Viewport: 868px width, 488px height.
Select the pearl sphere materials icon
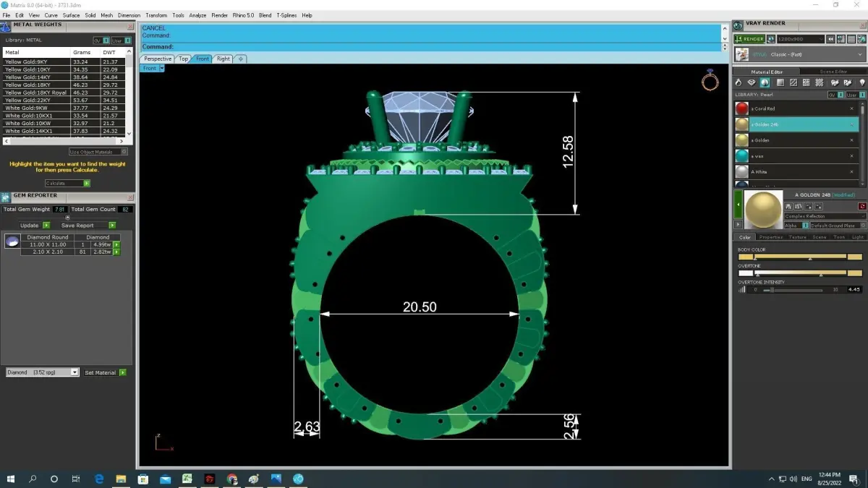point(765,82)
